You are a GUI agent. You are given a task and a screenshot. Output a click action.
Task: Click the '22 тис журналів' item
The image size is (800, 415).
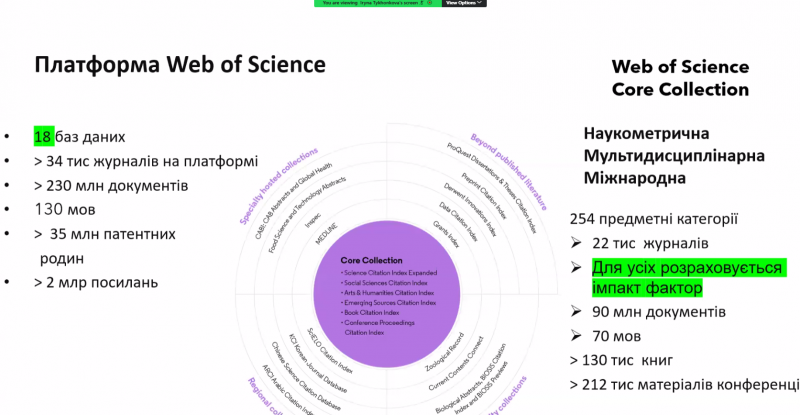650,243
